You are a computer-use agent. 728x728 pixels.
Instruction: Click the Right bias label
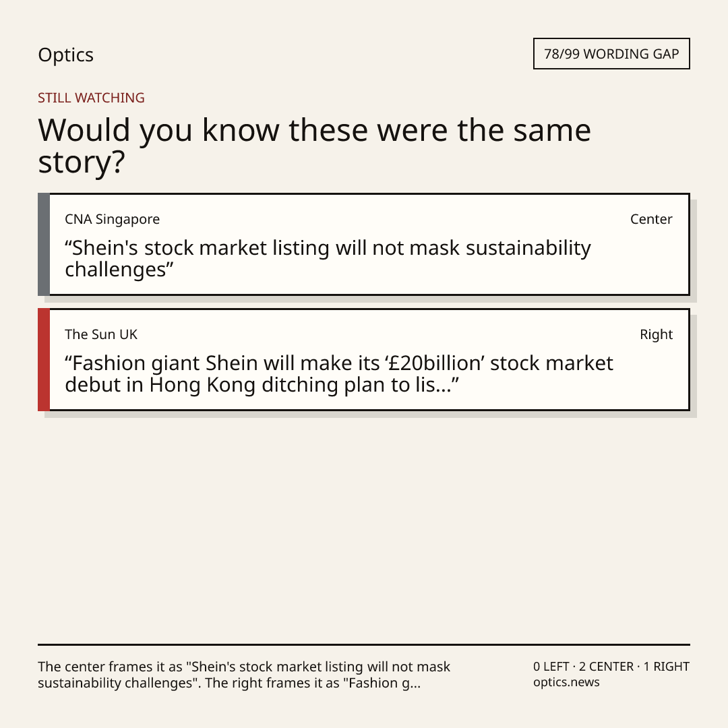tap(656, 334)
